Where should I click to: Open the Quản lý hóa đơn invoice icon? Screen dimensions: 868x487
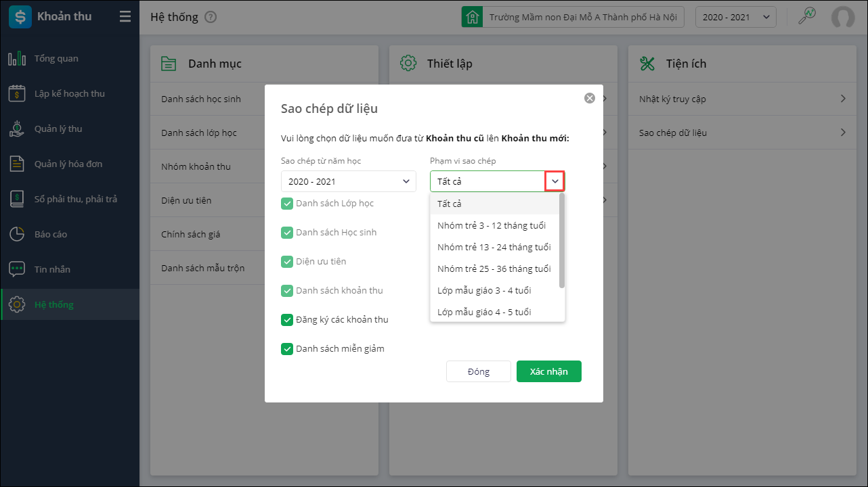pos(17,164)
